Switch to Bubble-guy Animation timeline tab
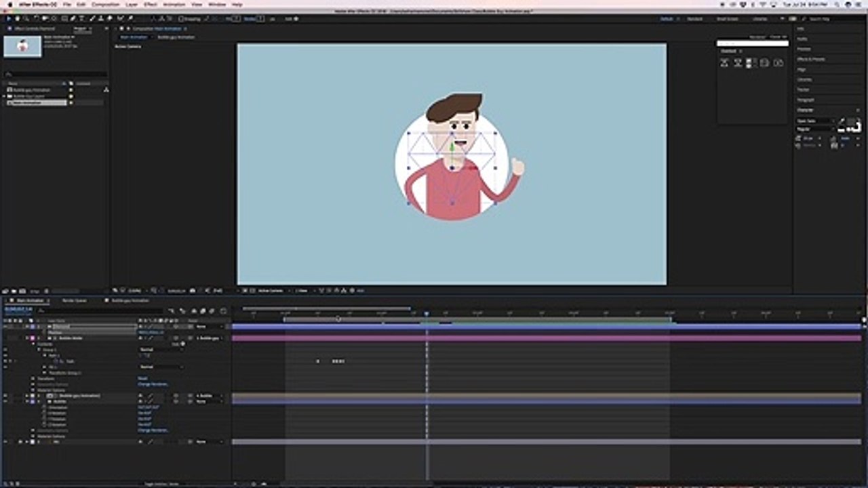Viewport: 868px width, 488px height. pyautogui.click(x=130, y=300)
